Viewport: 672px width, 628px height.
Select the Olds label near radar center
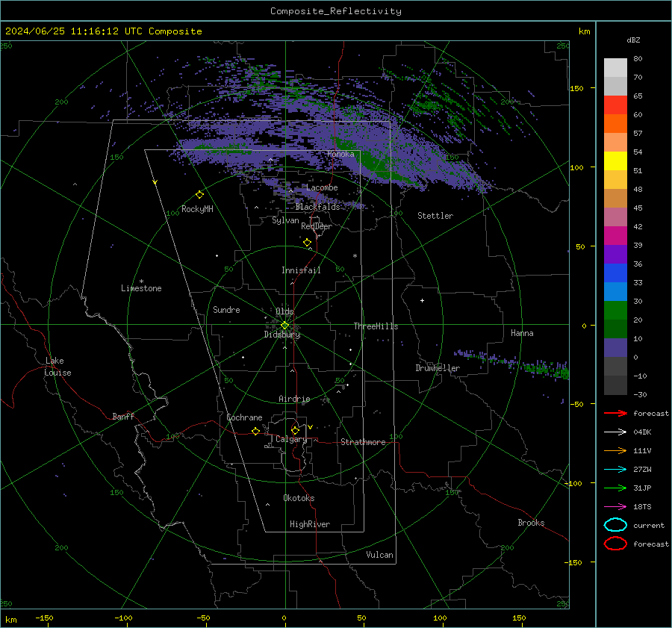[284, 311]
